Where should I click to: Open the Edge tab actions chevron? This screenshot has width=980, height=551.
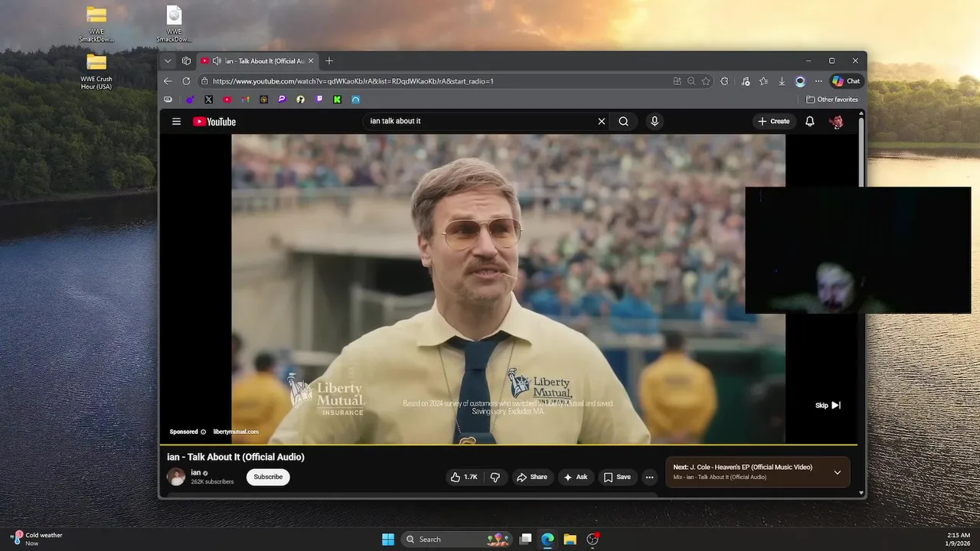point(168,61)
